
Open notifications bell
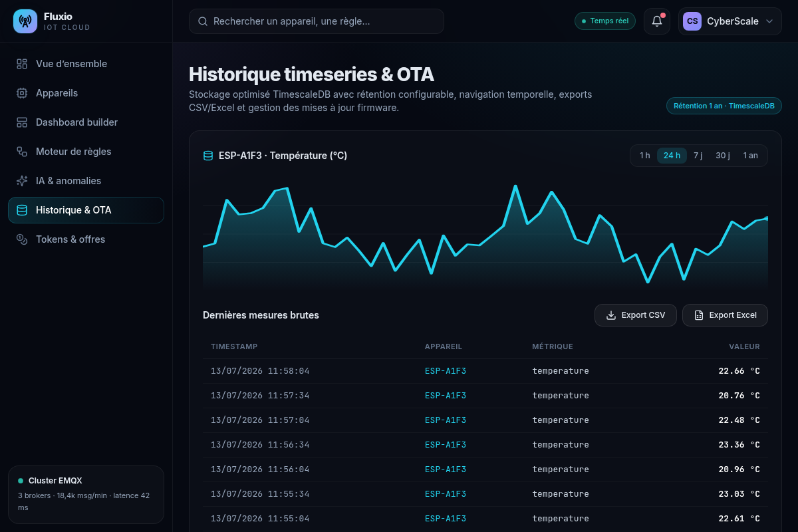[657, 21]
